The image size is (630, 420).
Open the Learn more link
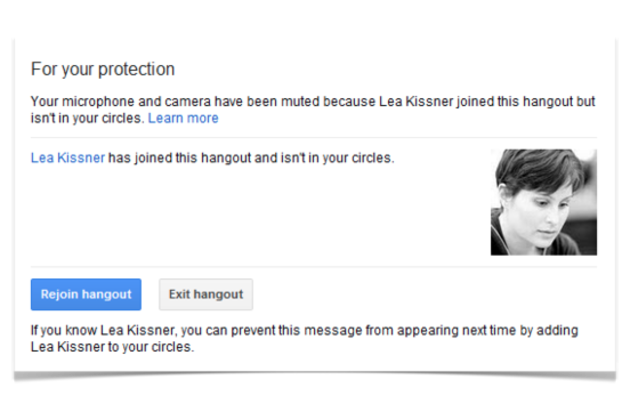pos(183,118)
